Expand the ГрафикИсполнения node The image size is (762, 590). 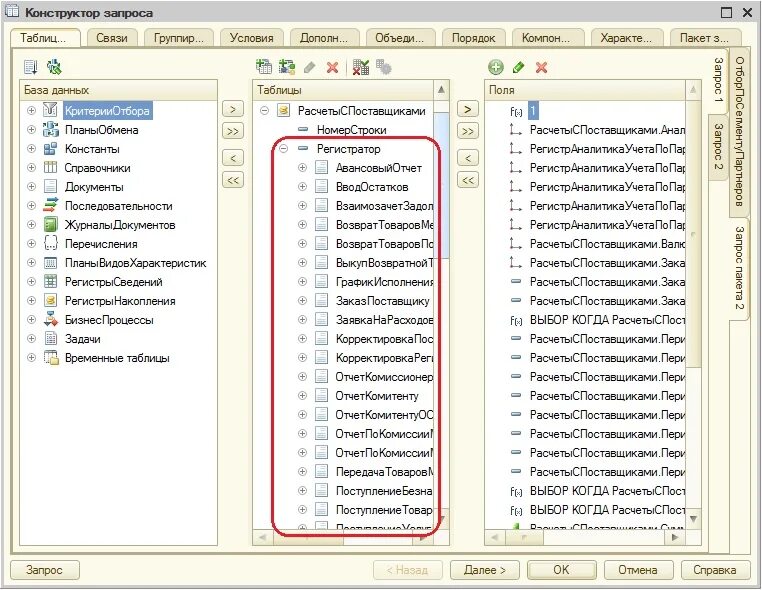(302, 281)
